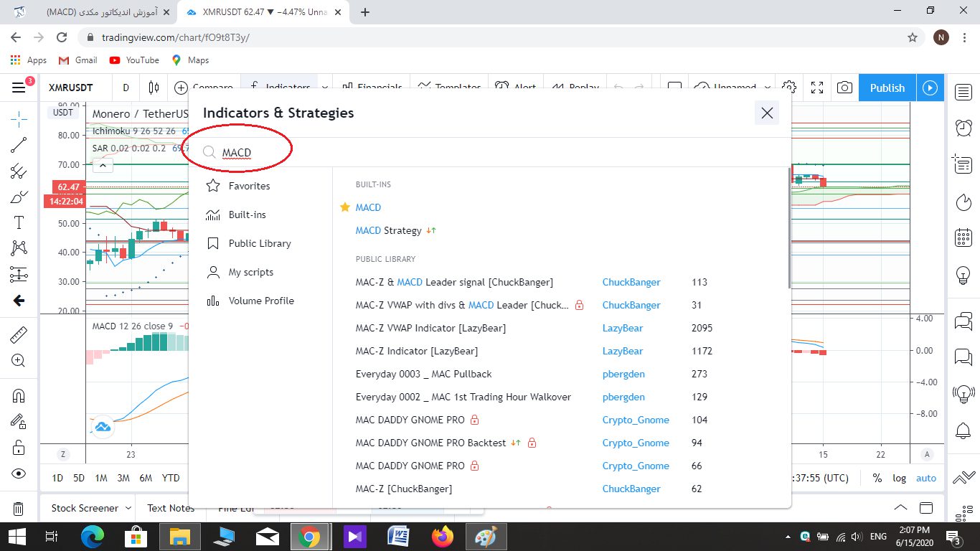Select MAC DADDY GNOME PRO Backtest script

click(x=430, y=443)
